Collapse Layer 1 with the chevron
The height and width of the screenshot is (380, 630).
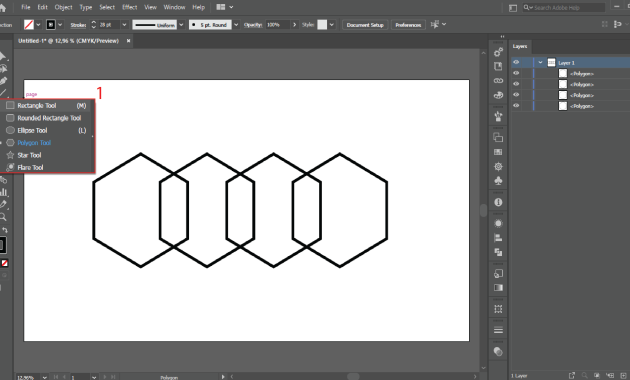540,62
